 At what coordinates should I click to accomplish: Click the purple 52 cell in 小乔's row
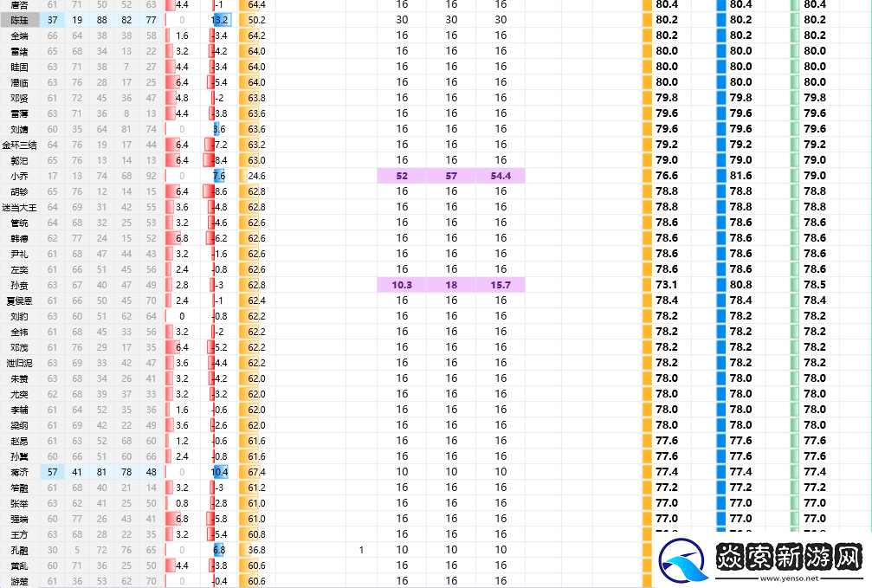[403, 176]
